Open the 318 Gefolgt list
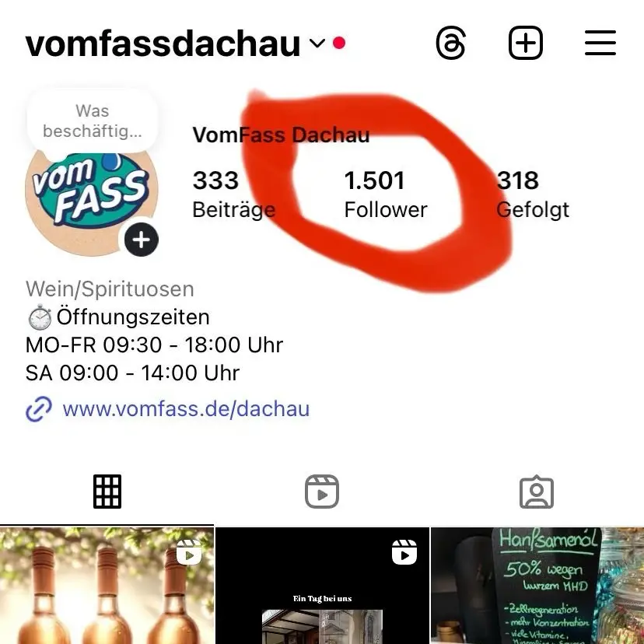The height and width of the screenshot is (644, 644). (533, 194)
